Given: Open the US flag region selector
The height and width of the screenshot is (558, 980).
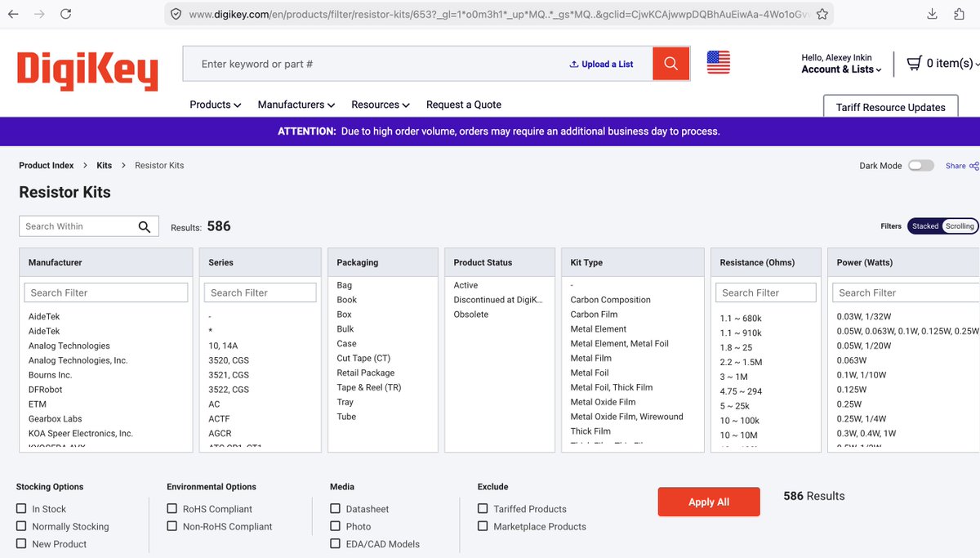Looking at the screenshot, I should [719, 62].
